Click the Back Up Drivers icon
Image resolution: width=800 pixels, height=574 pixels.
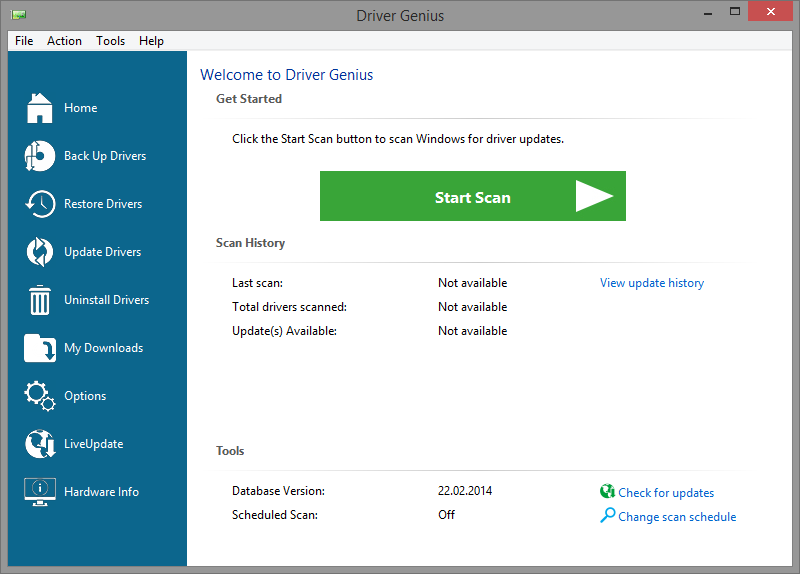point(40,156)
